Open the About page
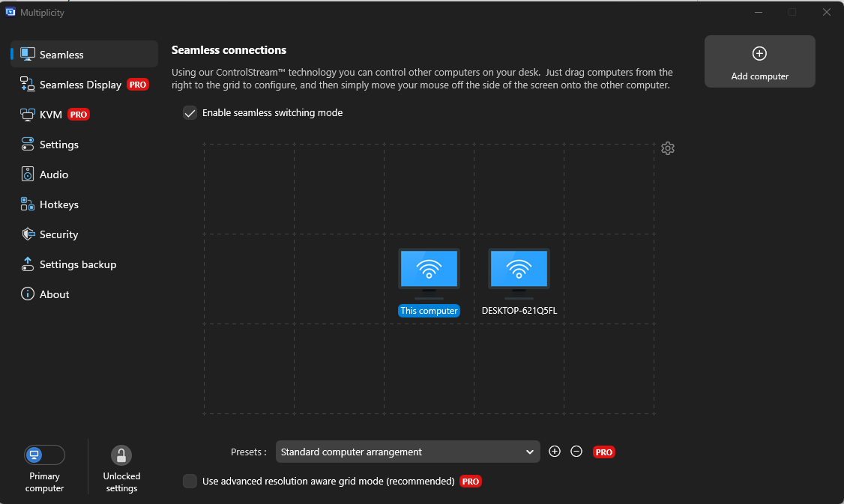Image resolution: width=844 pixels, height=504 pixels. pos(54,294)
